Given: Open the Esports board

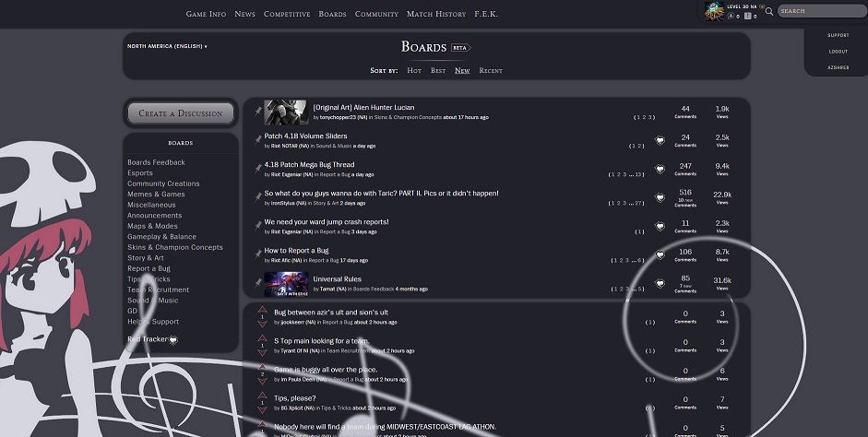Looking at the screenshot, I should (140, 172).
